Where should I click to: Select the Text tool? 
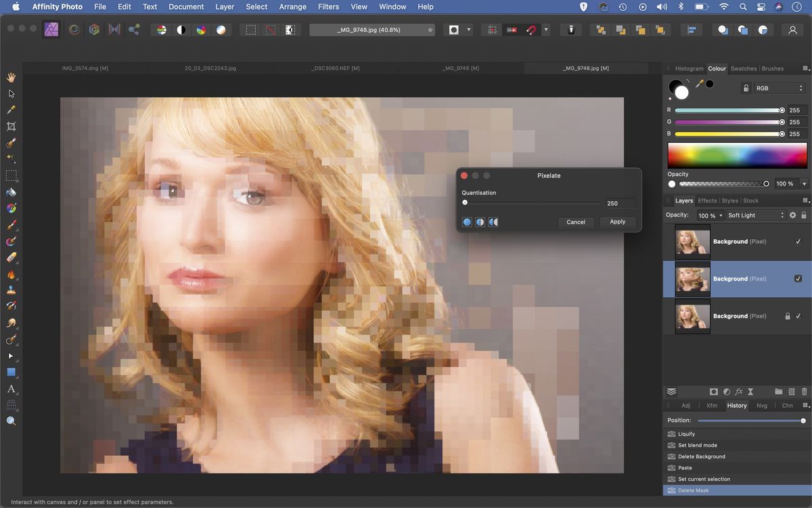coord(11,389)
